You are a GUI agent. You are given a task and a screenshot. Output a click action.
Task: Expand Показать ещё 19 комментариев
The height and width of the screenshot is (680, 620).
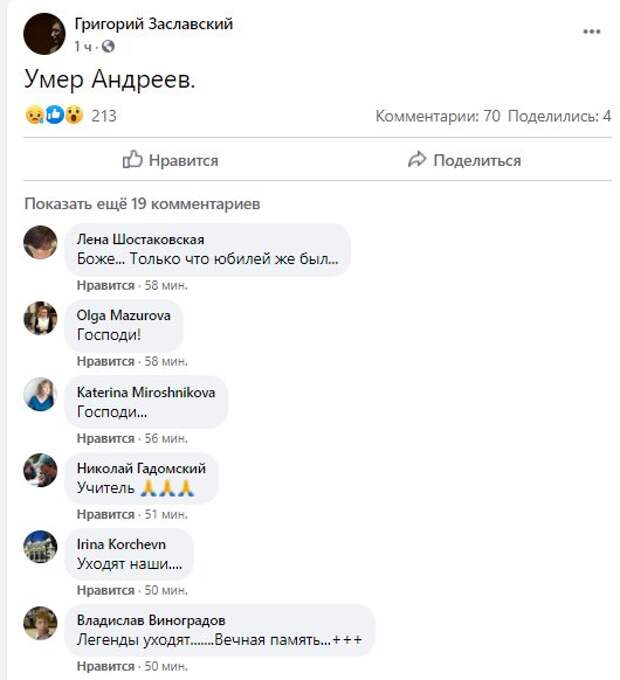pyautogui.click(x=142, y=204)
